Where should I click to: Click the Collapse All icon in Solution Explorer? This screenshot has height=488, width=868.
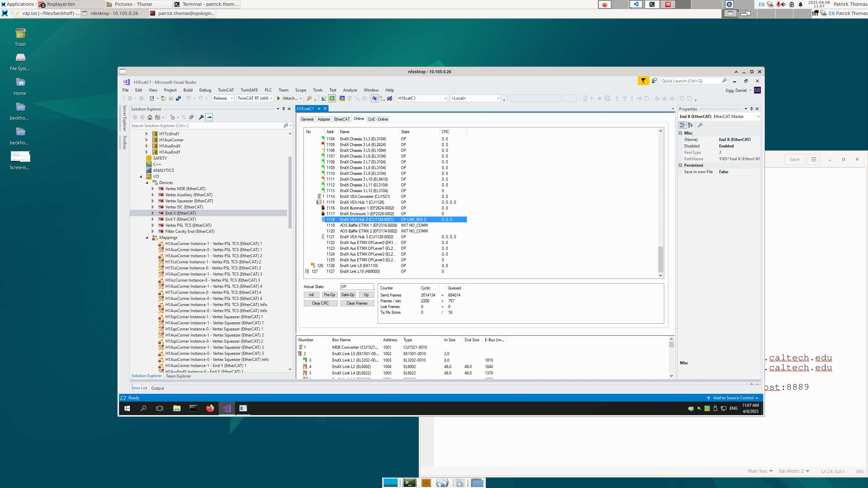coord(191,117)
